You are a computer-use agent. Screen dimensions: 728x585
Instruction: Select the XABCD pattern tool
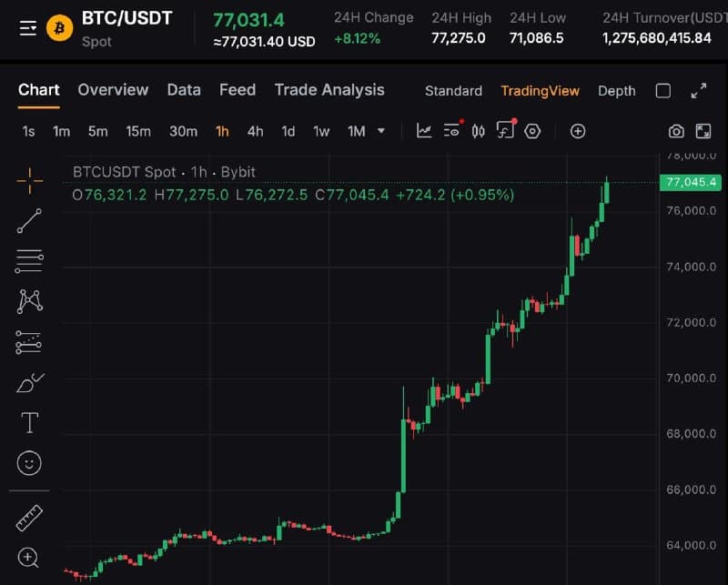30,301
